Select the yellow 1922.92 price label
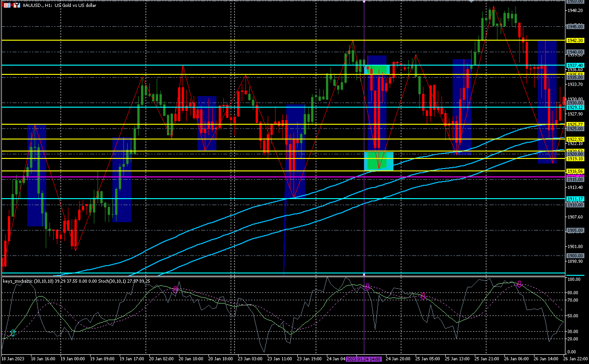Viewport: 589px width, 364px height. point(575,139)
